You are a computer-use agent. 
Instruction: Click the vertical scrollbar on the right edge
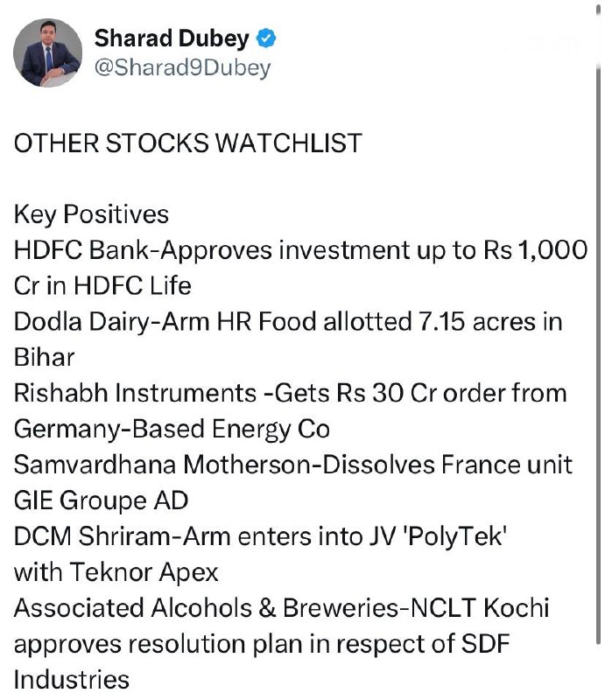[599, 262]
